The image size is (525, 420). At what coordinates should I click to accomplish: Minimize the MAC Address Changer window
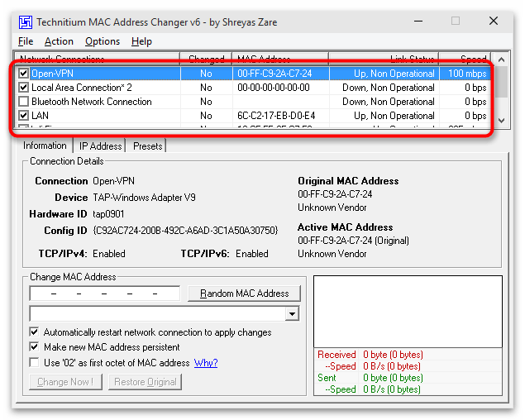click(418, 21)
